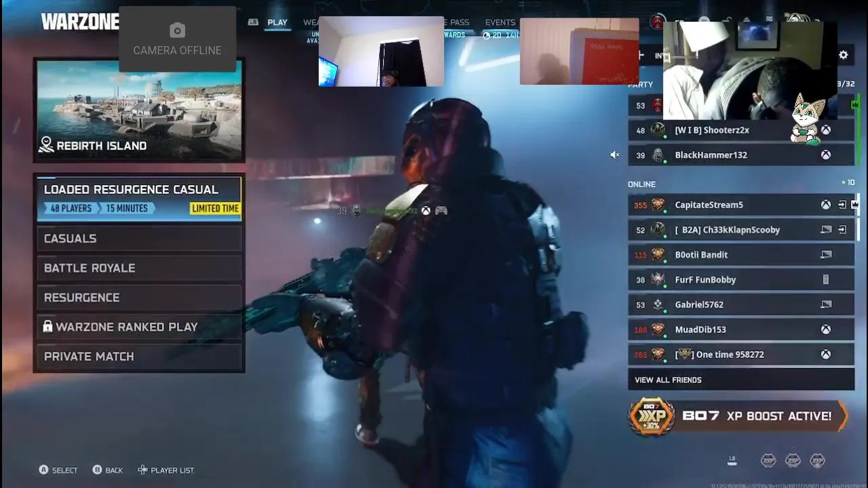Click the B BACK prompt
The height and width of the screenshot is (488, 868).
click(108, 470)
